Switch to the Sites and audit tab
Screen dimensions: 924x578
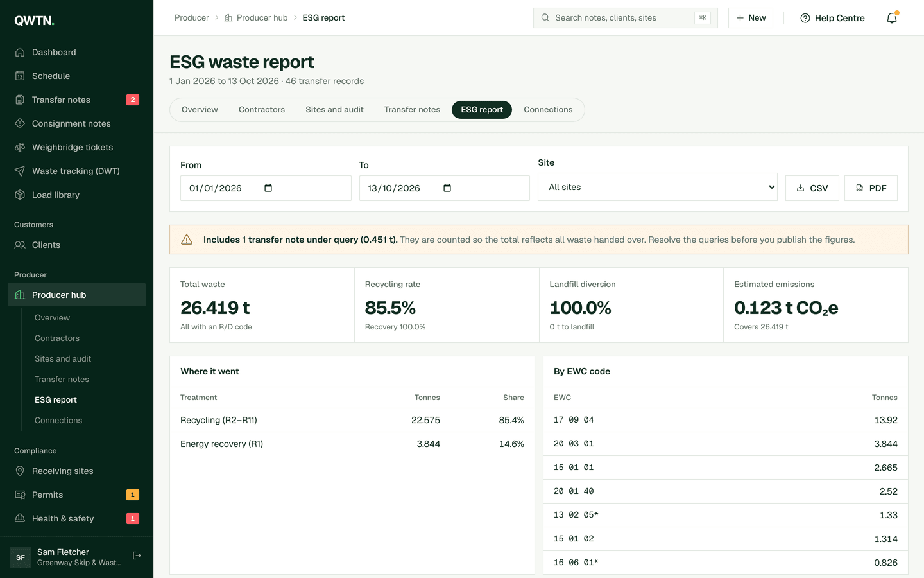(x=334, y=110)
